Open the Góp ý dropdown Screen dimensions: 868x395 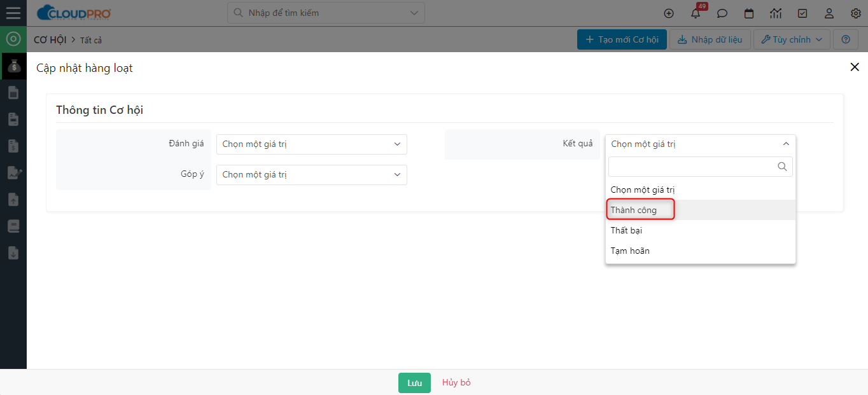click(312, 175)
